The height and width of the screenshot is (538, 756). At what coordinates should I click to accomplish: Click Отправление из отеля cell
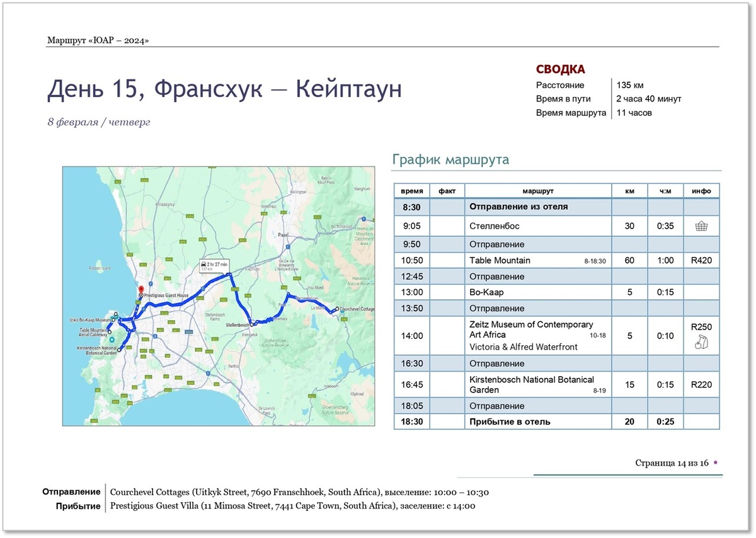tap(538, 207)
